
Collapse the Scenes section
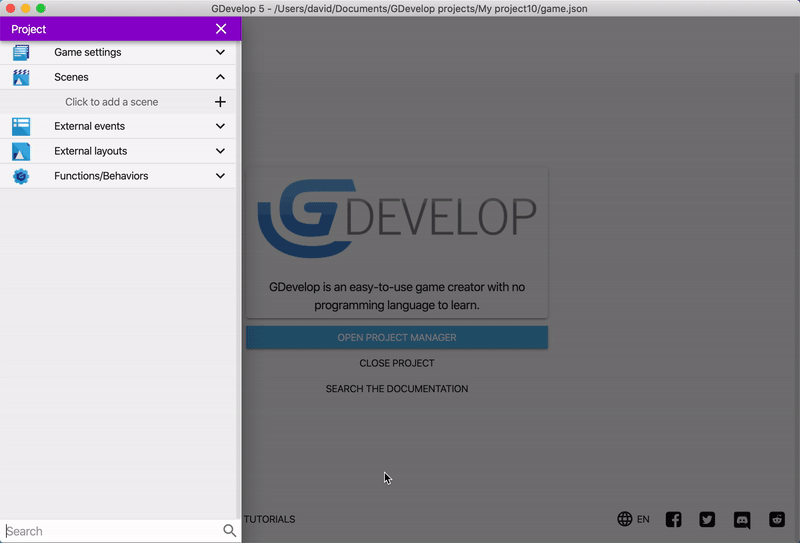(x=220, y=77)
